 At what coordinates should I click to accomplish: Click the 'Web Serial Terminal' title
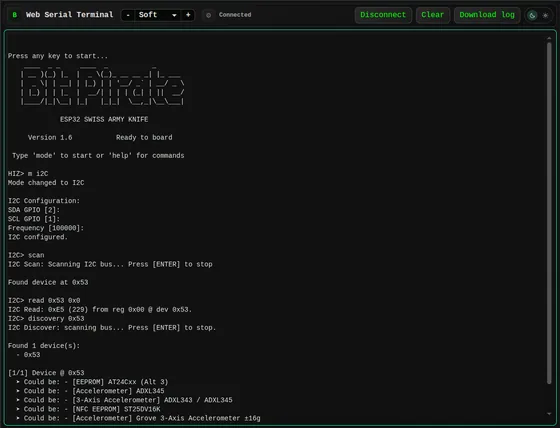[x=69, y=15]
